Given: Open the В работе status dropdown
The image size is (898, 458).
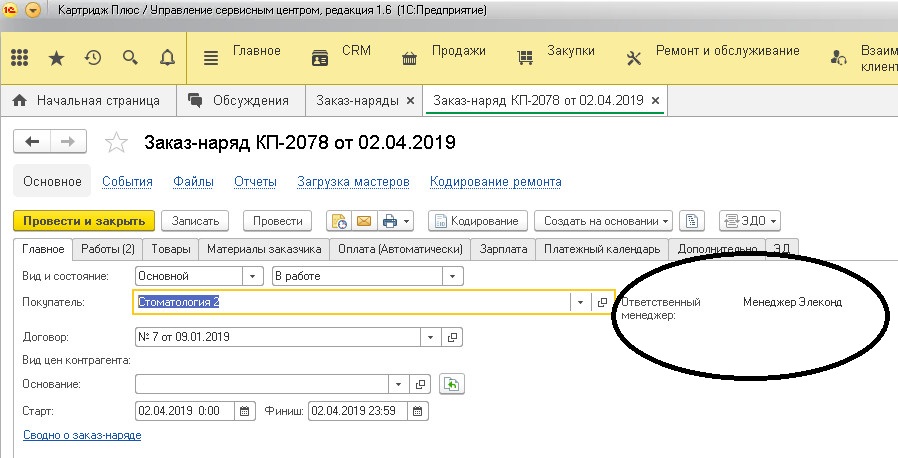Looking at the screenshot, I should [x=453, y=275].
